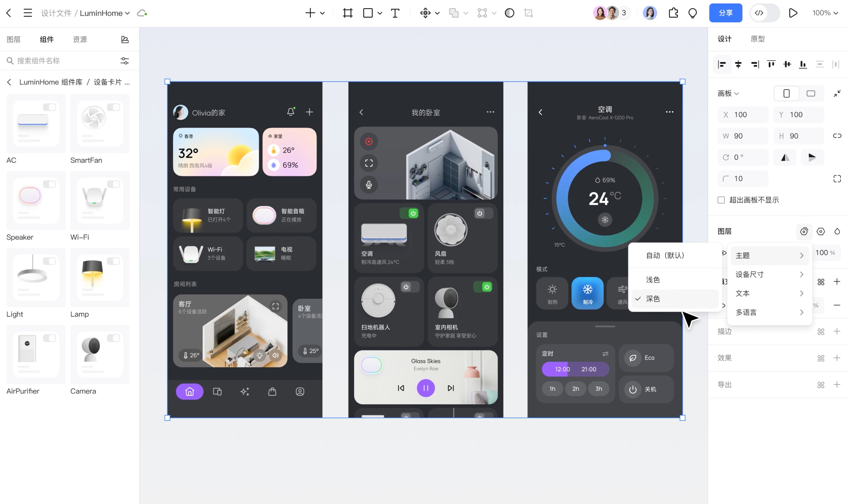
Task: Click the cloud sync status icon
Action: pos(142,13)
